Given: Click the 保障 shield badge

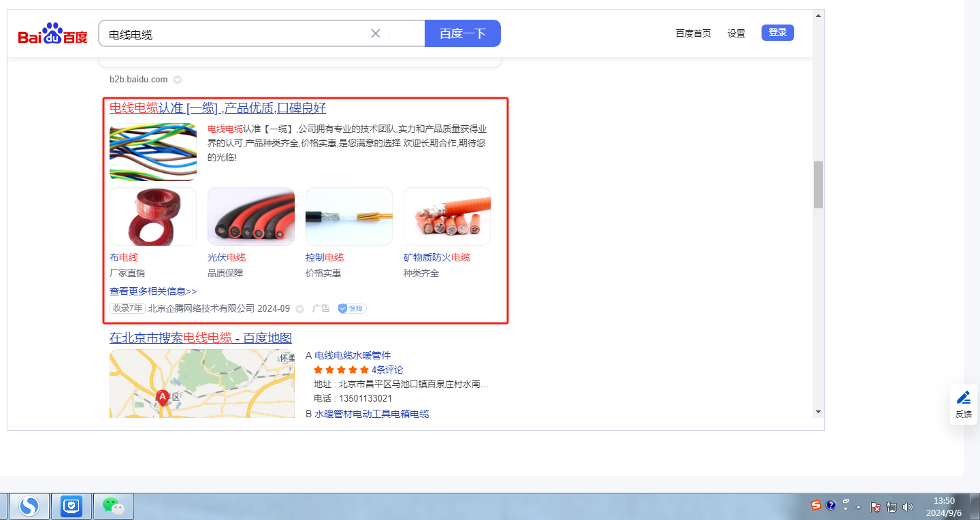Looking at the screenshot, I should click(353, 308).
